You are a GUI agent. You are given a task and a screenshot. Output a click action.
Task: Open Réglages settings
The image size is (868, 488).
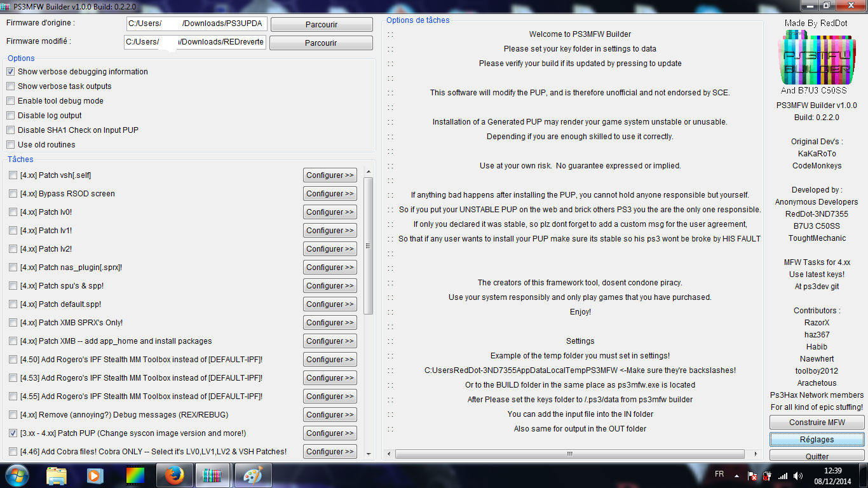tap(817, 440)
